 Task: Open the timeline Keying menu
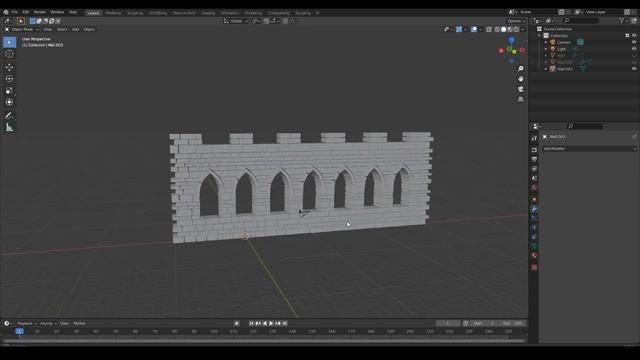[x=48, y=323]
